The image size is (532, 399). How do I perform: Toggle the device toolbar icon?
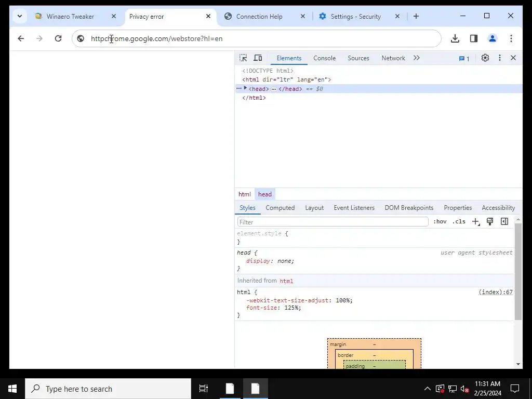[x=258, y=58]
